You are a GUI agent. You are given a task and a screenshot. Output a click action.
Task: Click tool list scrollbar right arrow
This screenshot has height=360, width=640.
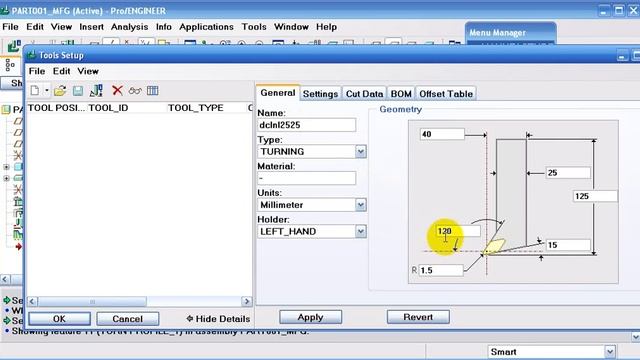[x=246, y=301]
